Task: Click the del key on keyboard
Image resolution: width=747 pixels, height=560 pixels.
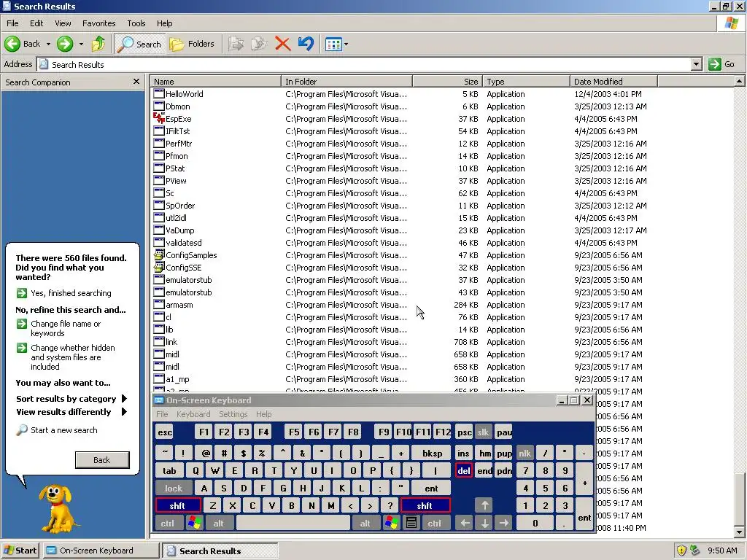Action: [x=464, y=471]
